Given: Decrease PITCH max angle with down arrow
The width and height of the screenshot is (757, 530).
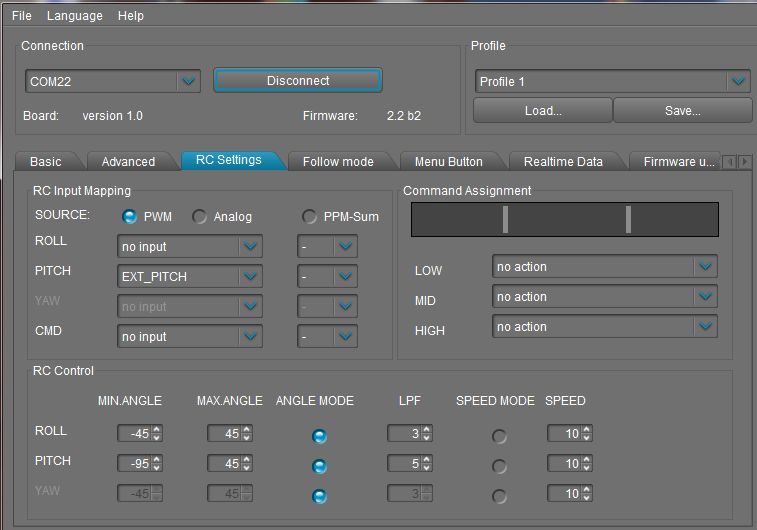Looking at the screenshot, I should pyautogui.click(x=246, y=468).
